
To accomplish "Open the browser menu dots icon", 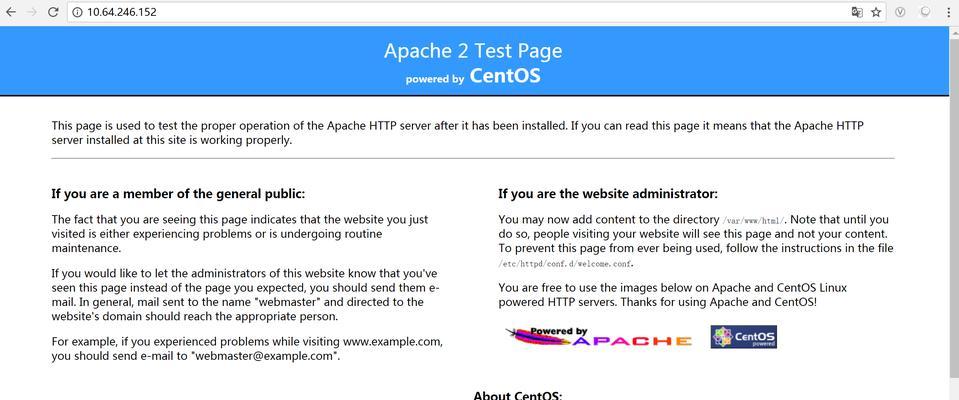I will click(950, 12).
